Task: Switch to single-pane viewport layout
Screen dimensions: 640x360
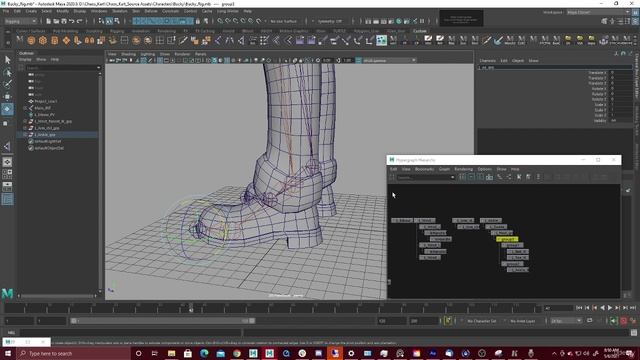Action: (7, 162)
